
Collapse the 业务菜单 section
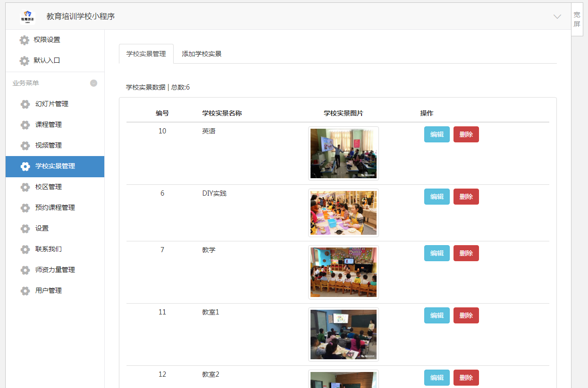point(93,83)
